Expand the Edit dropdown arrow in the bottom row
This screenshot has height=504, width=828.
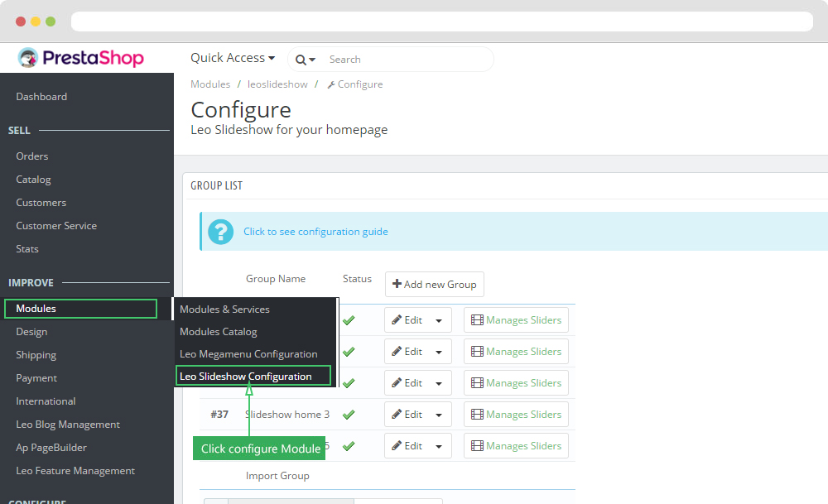click(x=439, y=447)
